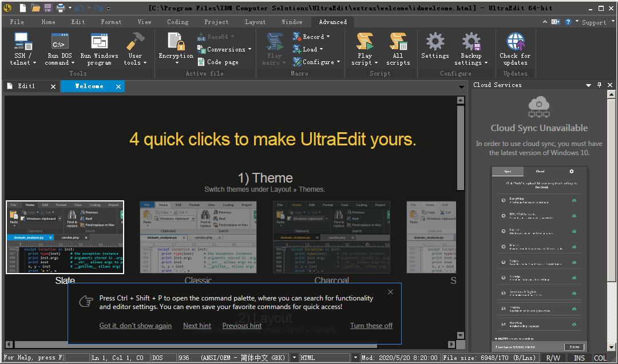The width and height of the screenshot is (618, 364).
Task: Open the status bar encoding dropdown
Action: [x=294, y=358]
